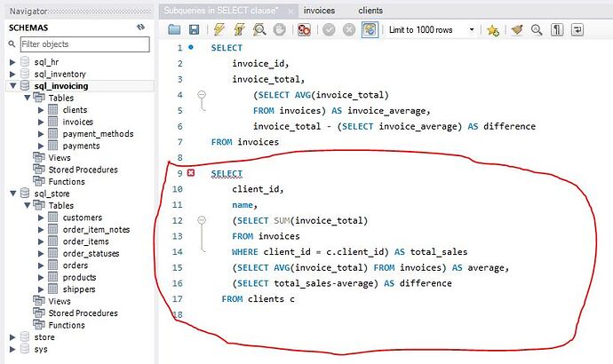Image resolution: width=613 pixels, height=364 pixels.
Task: Expand the clients table node
Action: 41,110
